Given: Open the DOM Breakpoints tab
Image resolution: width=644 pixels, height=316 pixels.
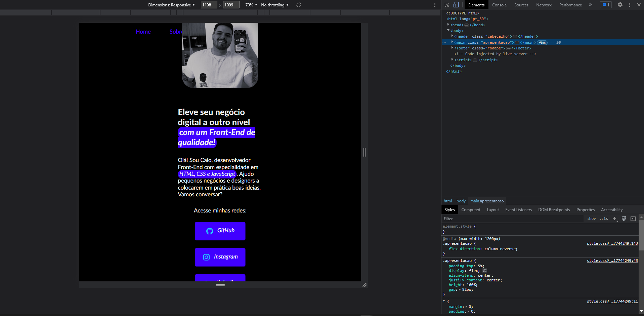Looking at the screenshot, I should (554, 210).
